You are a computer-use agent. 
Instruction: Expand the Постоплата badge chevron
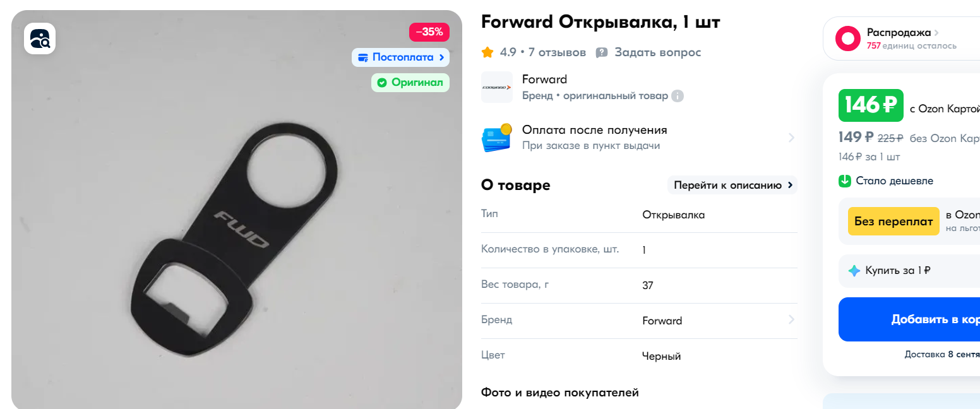(442, 57)
